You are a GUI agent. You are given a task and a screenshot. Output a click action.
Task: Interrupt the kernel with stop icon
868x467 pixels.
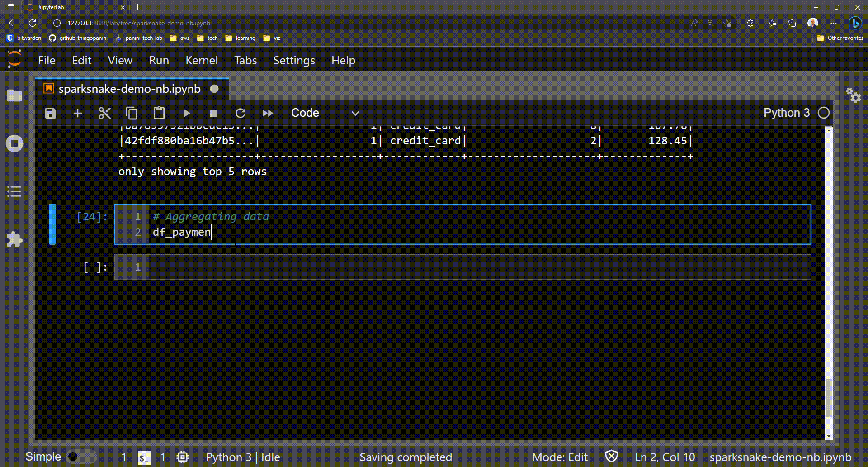[x=213, y=113]
